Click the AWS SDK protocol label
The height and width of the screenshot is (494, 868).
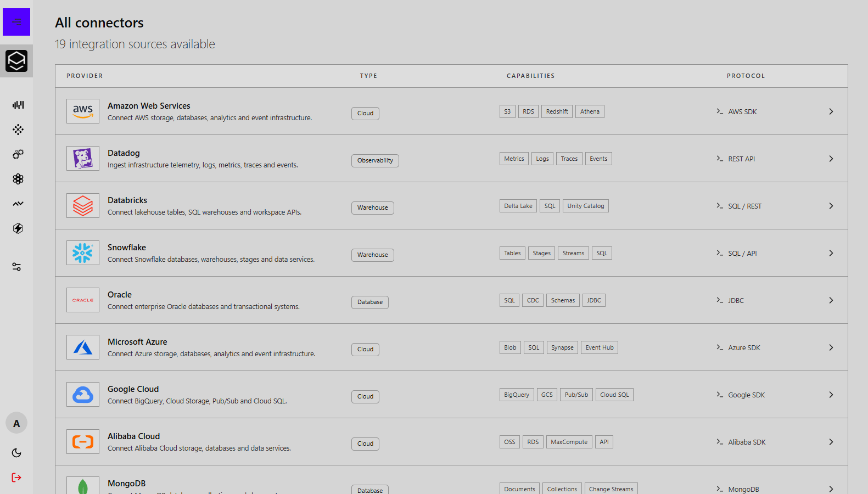tap(742, 112)
